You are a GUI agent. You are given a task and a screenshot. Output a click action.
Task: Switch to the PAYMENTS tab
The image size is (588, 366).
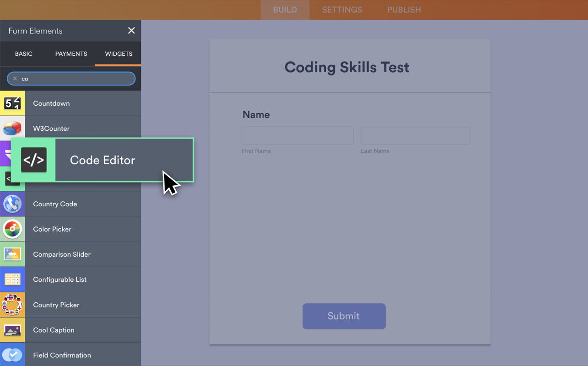[71, 54]
